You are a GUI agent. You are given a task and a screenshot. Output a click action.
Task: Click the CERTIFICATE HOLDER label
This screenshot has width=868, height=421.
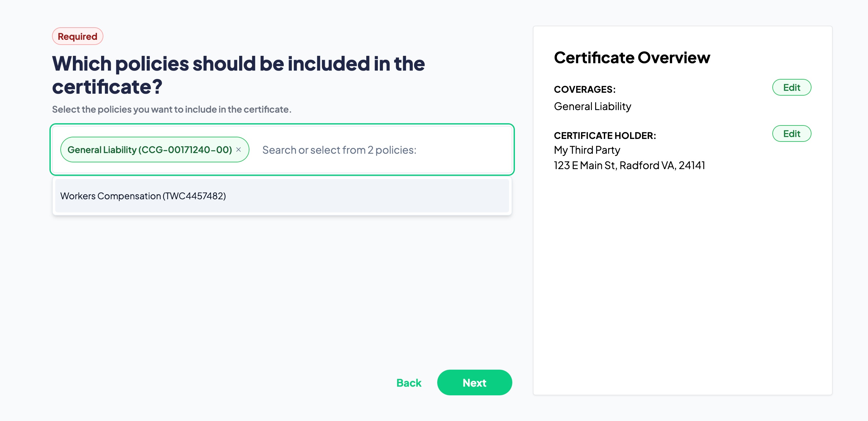[605, 135]
